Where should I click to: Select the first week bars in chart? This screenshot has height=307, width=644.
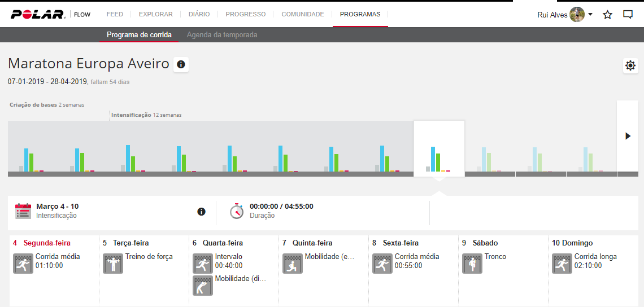click(32, 159)
